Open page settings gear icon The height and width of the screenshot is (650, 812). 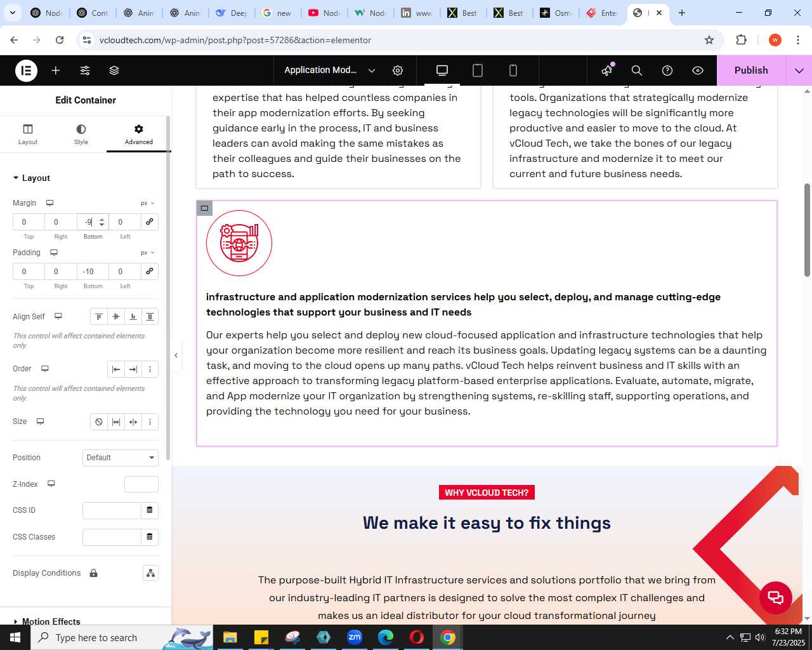398,70
